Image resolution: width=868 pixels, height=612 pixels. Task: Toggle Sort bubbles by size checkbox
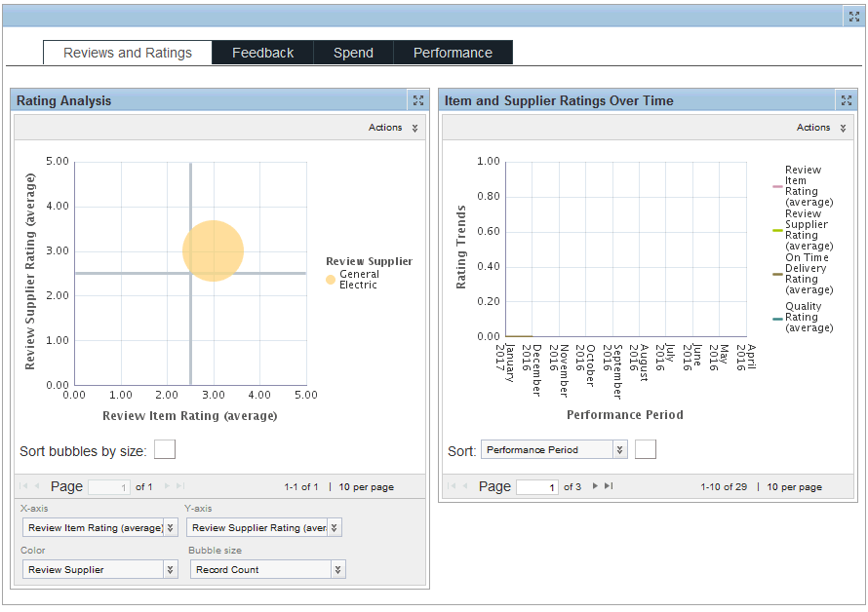point(165,449)
